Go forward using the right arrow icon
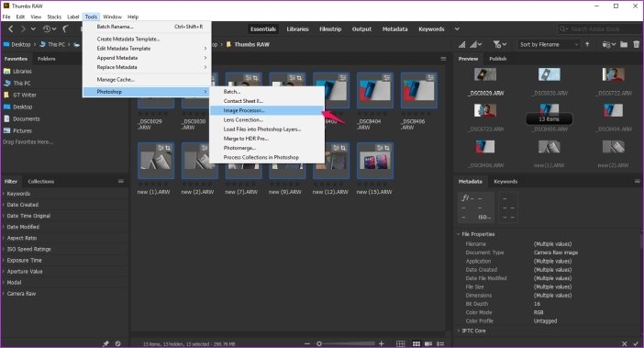644x348 pixels. [x=23, y=28]
